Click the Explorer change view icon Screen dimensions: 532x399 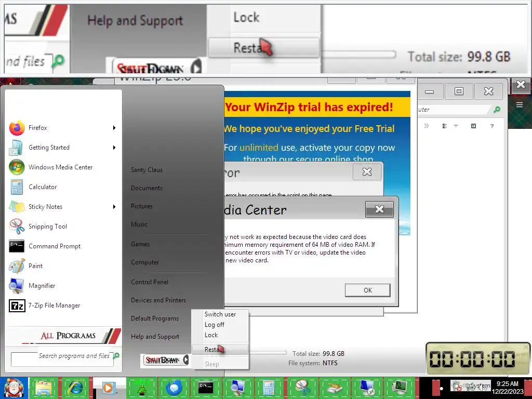point(445,126)
